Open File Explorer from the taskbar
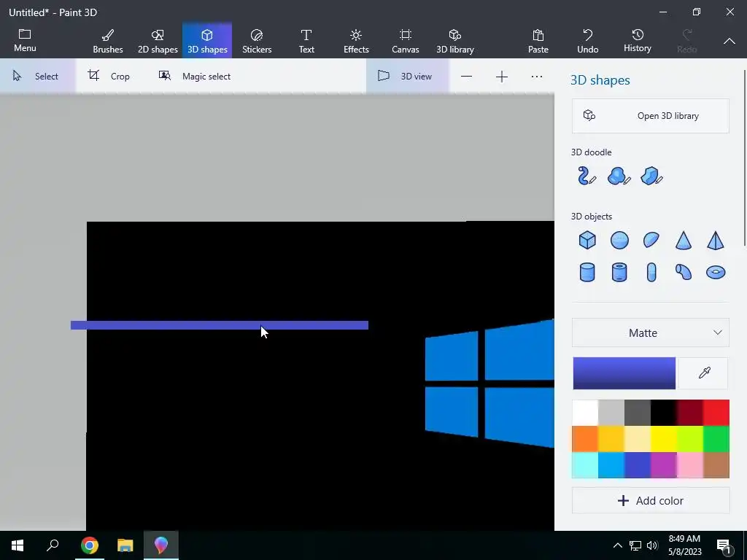Image resolution: width=747 pixels, height=560 pixels. click(x=125, y=545)
